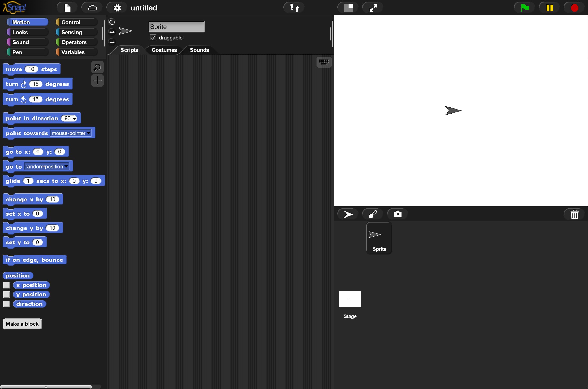
Task: Paint a new sprite with brush icon
Action: (x=373, y=214)
